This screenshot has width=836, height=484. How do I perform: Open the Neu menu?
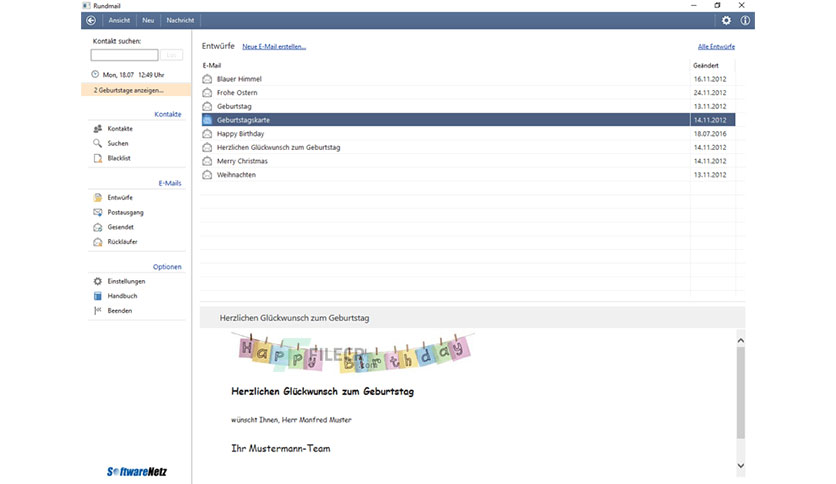pos(148,20)
